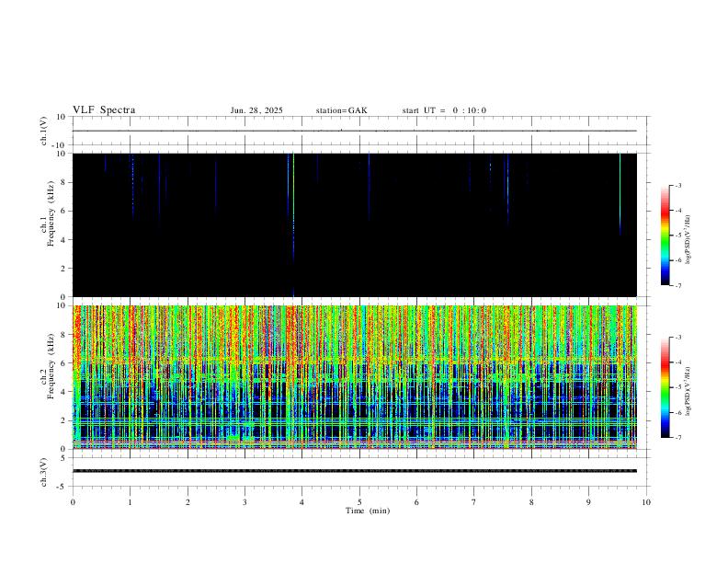Click the "-7" tick on ch.2 colorbar
The height and width of the screenshot is (563, 728).
[x=678, y=438]
